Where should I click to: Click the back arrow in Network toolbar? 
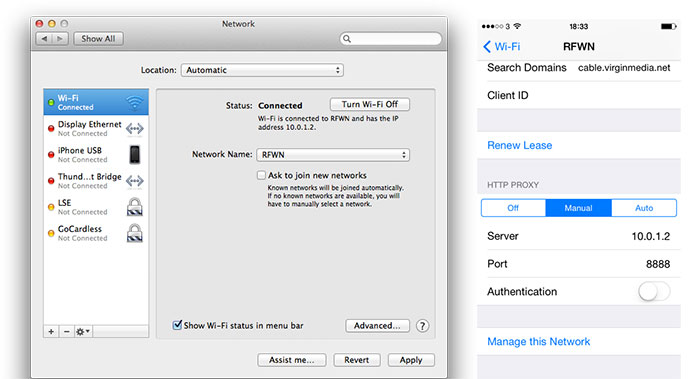click(x=44, y=39)
